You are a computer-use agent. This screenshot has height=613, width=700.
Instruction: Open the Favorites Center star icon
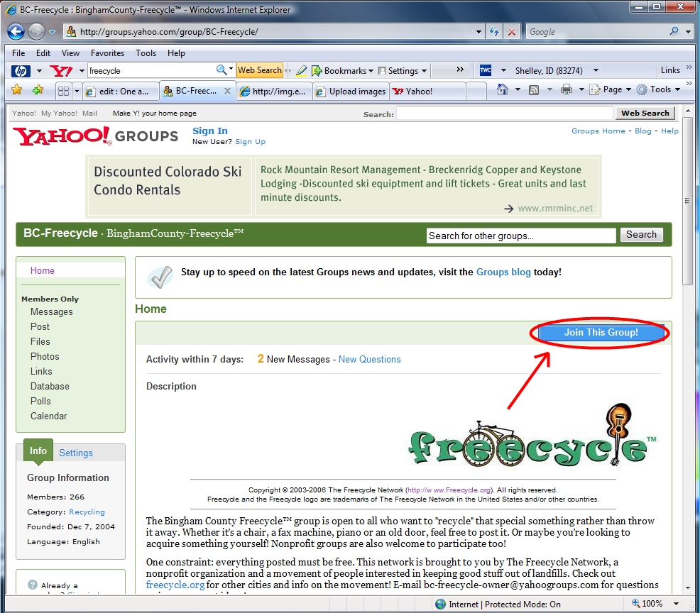tap(16, 90)
